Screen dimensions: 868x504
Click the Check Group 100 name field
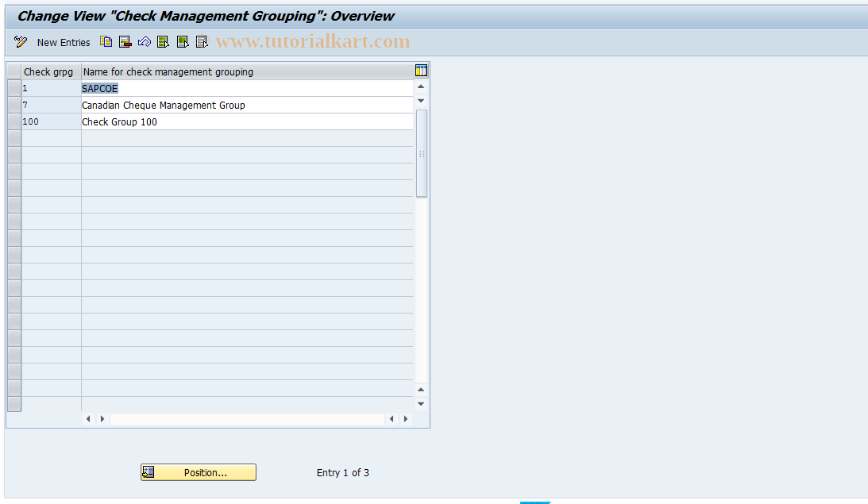click(247, 121)
